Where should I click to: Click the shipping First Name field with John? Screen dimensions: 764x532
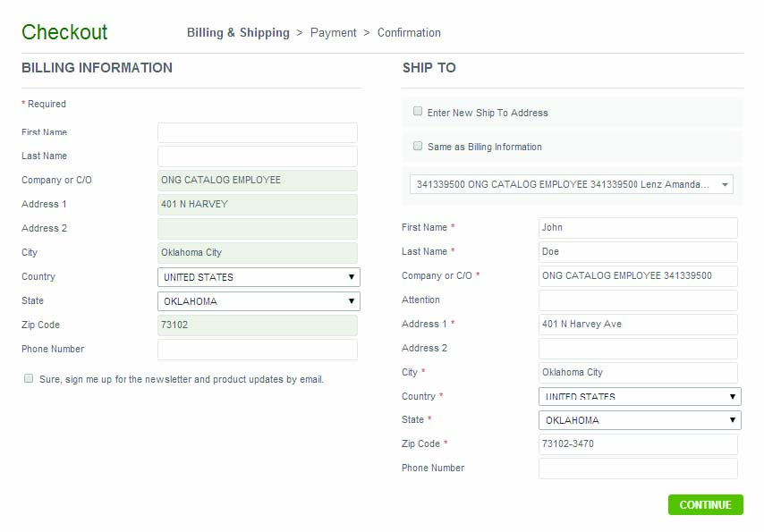(x=638, y=228)
